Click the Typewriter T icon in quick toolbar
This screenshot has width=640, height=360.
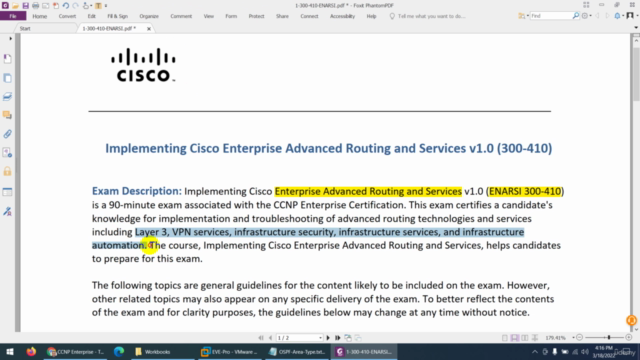click(98, 6)
